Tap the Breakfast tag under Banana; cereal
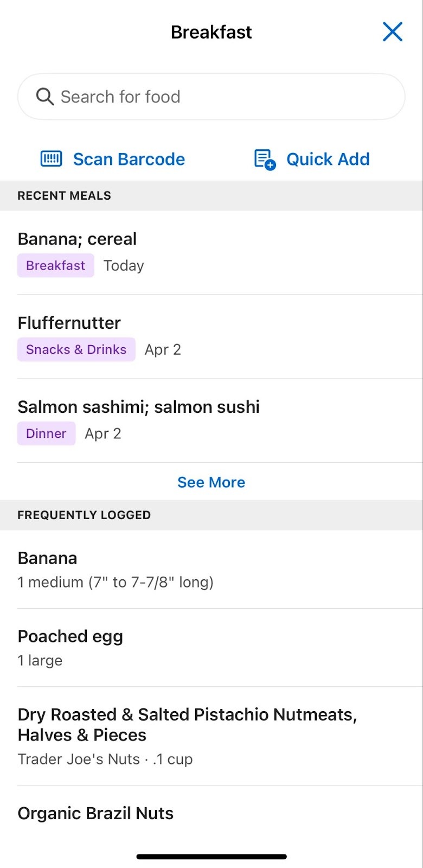423x868 pixels. tap(55, 266)
